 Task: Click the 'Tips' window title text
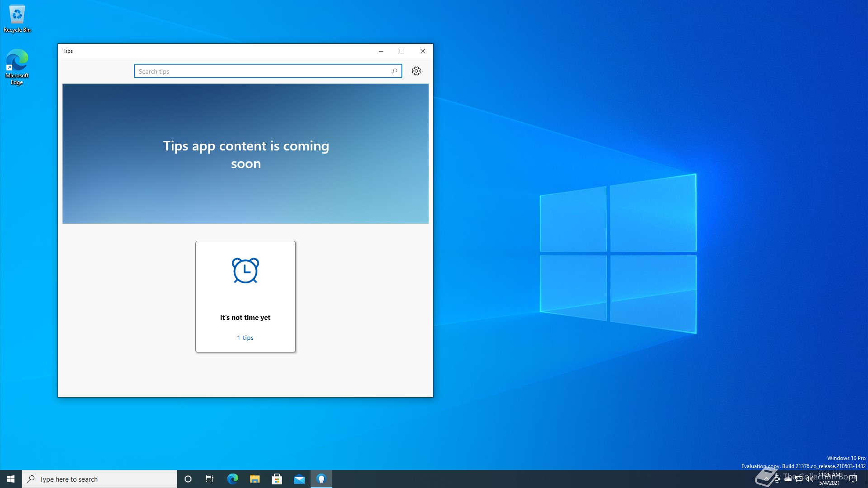coord(68,51)
